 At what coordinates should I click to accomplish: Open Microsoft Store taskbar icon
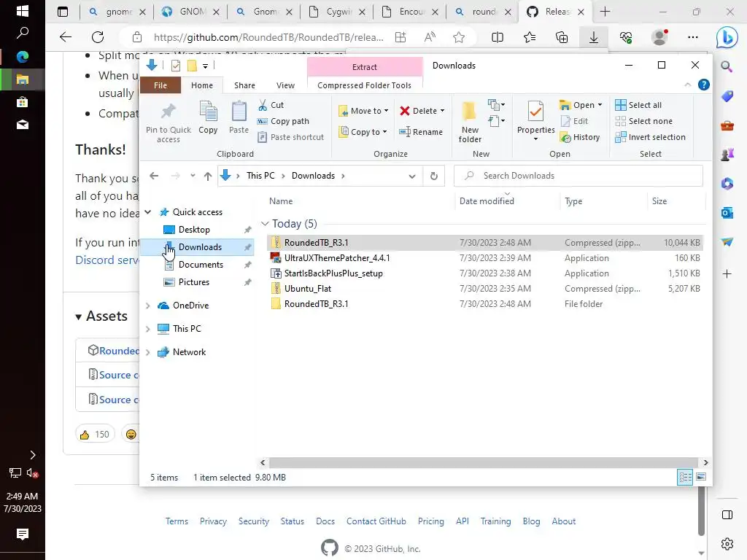click(23, 102)
